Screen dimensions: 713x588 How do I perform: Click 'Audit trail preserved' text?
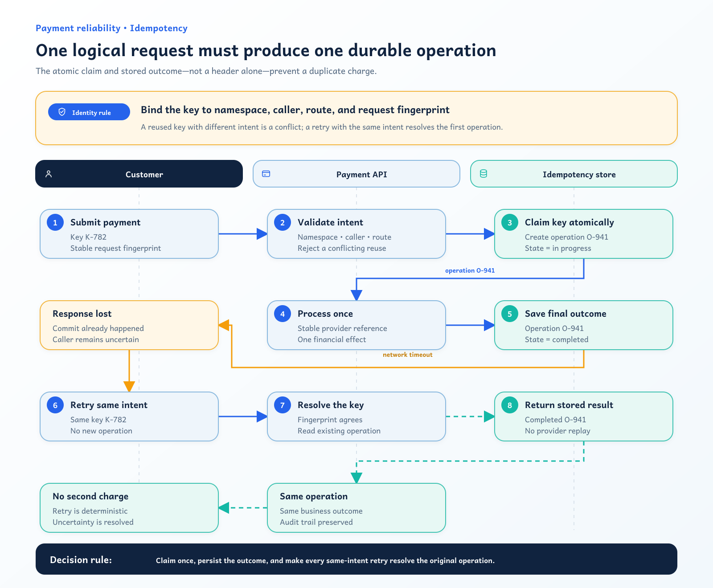click(x=316, y=522)
